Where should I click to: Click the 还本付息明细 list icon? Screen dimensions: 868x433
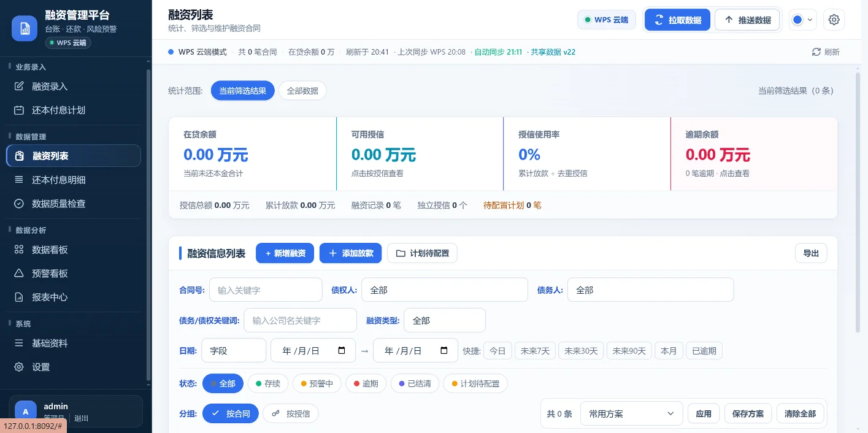click(19, 180)
